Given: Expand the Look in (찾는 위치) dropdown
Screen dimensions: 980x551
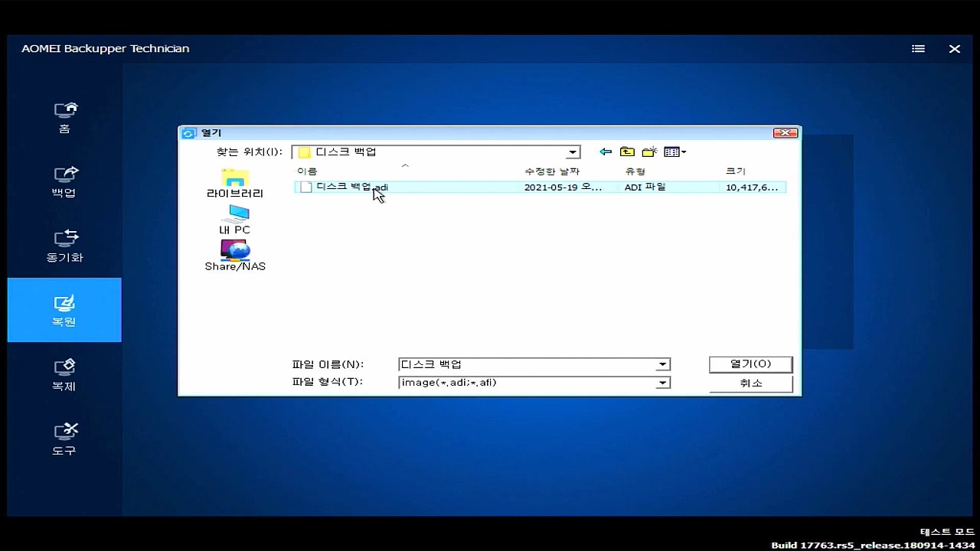Looking at the screenshot, I should (x=572, y=152).
